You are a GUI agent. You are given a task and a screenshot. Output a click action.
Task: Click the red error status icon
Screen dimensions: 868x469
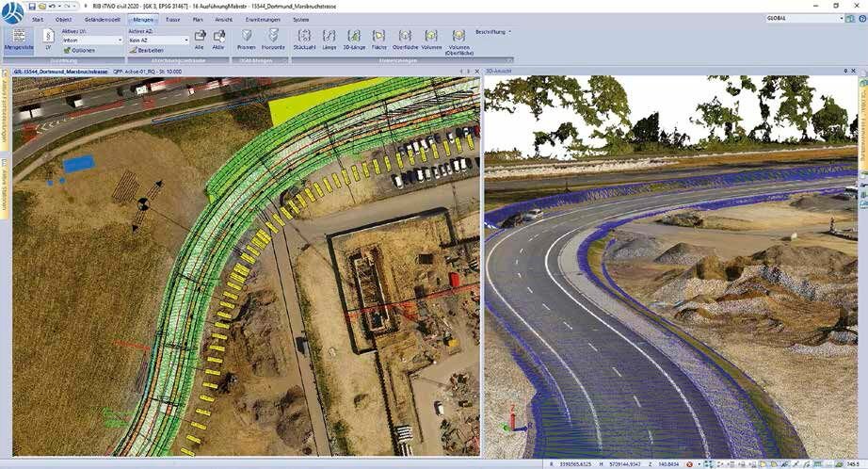pos(690,464)
